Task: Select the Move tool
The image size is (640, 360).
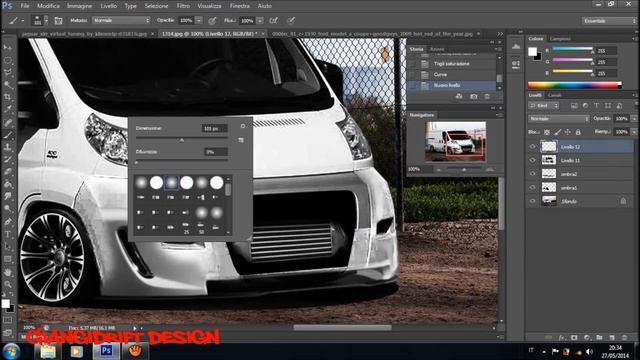Action: [x=8, y=48]
